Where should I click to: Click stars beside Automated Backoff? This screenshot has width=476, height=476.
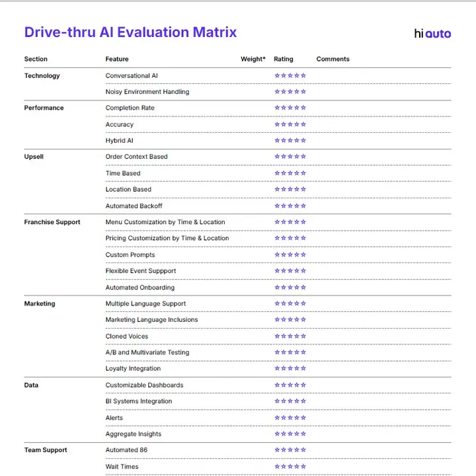(290, 206)
